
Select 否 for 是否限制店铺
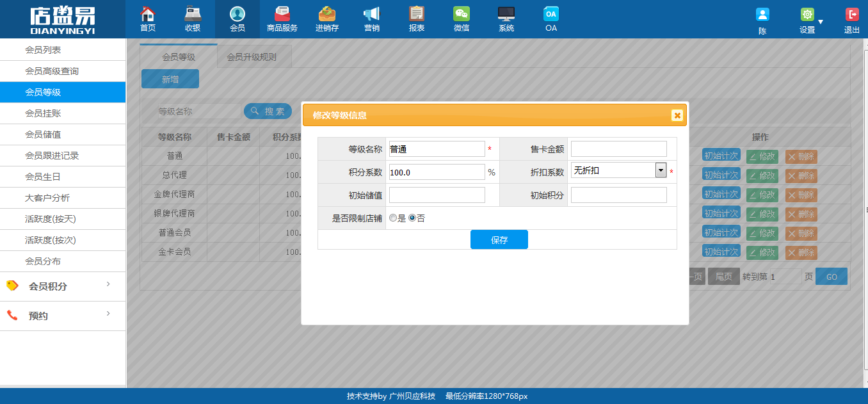[412, 218]
